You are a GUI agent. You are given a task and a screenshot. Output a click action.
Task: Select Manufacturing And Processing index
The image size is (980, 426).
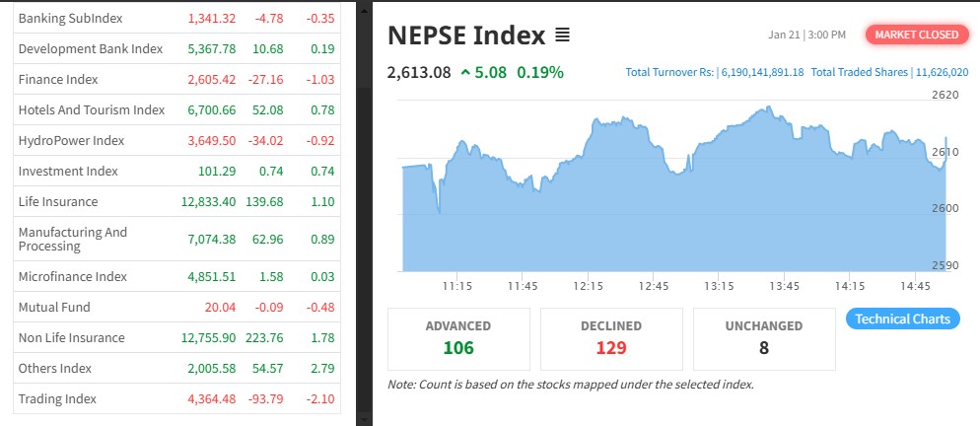click(x=73, y=239)
